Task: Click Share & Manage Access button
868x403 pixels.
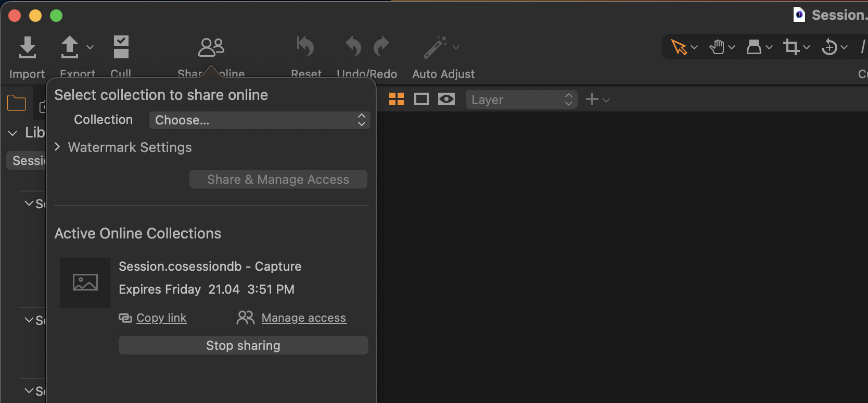Action: pyautogui.click(x=278, y=180)
